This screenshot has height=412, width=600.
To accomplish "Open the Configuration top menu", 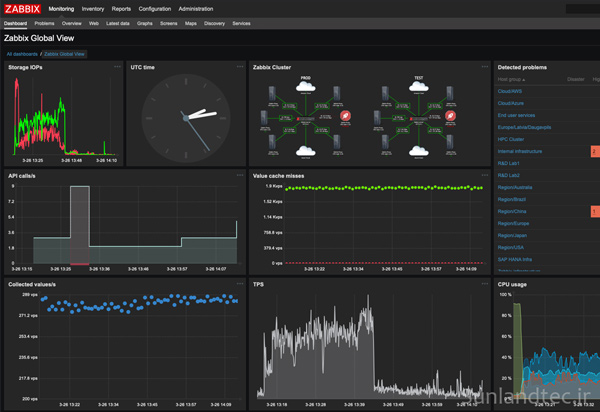I will [155, 7].
